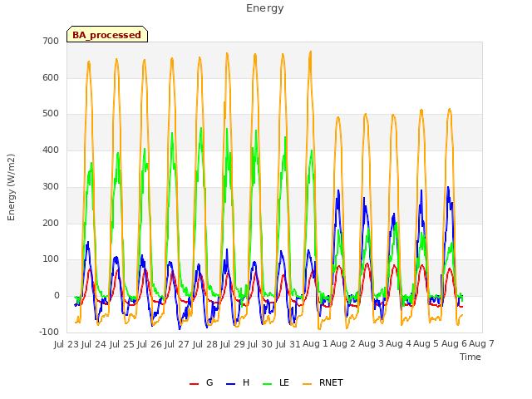Image resolution: width=532 pixels, height=399 pixels.
Task: Click the 100 y-axis tick value
Action: [51, 259]
